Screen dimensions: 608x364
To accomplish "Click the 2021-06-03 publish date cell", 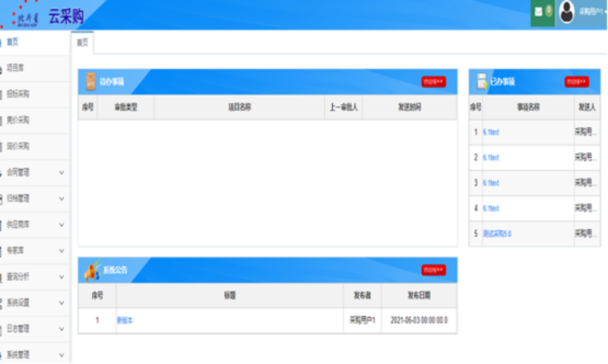I will click(420, 321).
